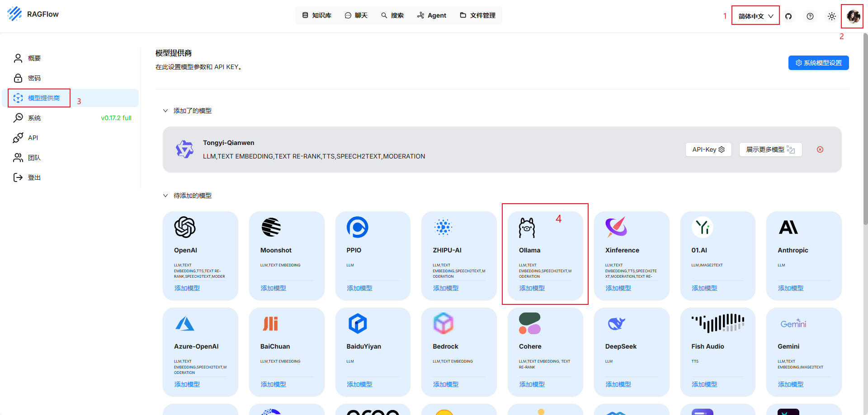Delete Tongyi-Qianwen with red circle icon
The height and width of the screenshot is (415, 868).
820,149
